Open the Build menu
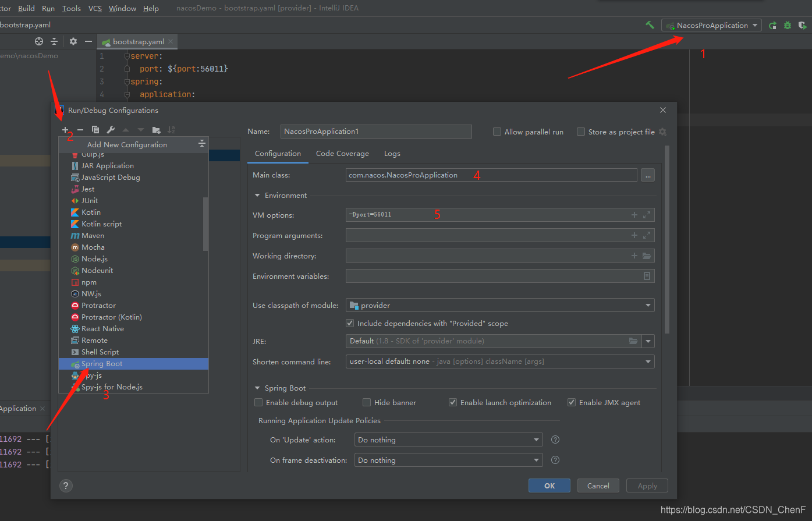Screen dimensions: 812x521 click(x=26, y=8)
